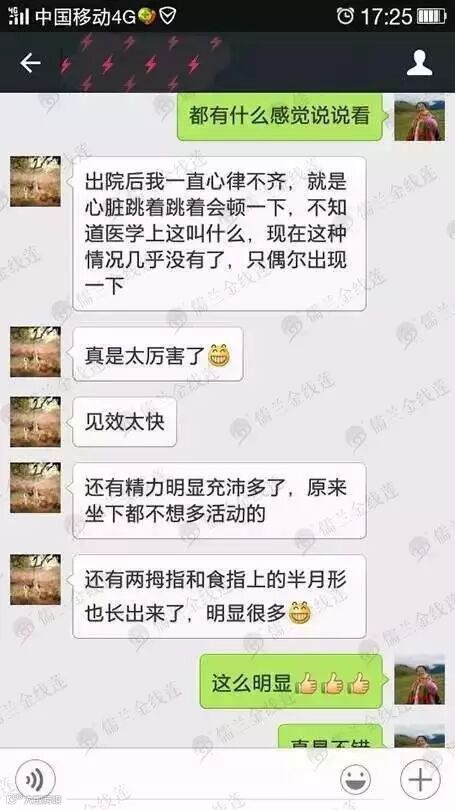The width and height of the screenshot is (455, 810).
Task: Tap the green 这么明显 message bubble
Action: (x=292, y=680)
